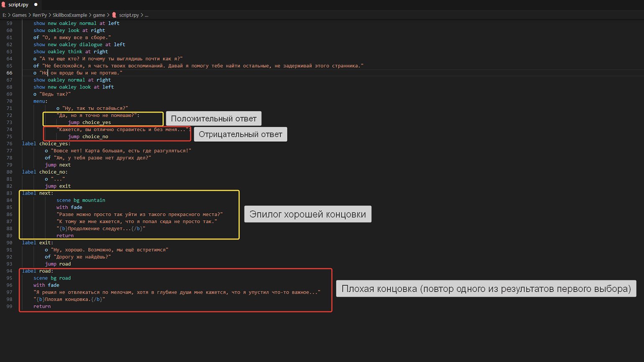Open the game folder breadcrumb
The height and width of the screenshot is (362, 644).
point(99,15)
